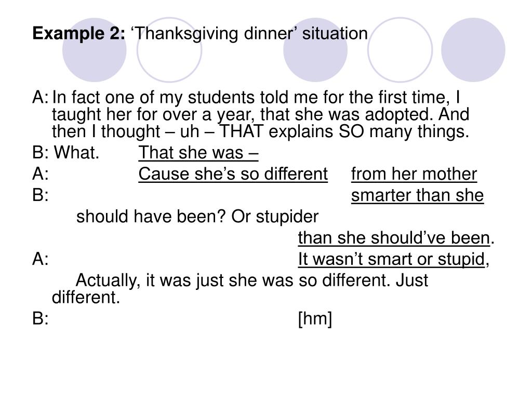The image size is (532, 399).
Task: Click the final 'different.' word
Action: (x=86, y=298)
